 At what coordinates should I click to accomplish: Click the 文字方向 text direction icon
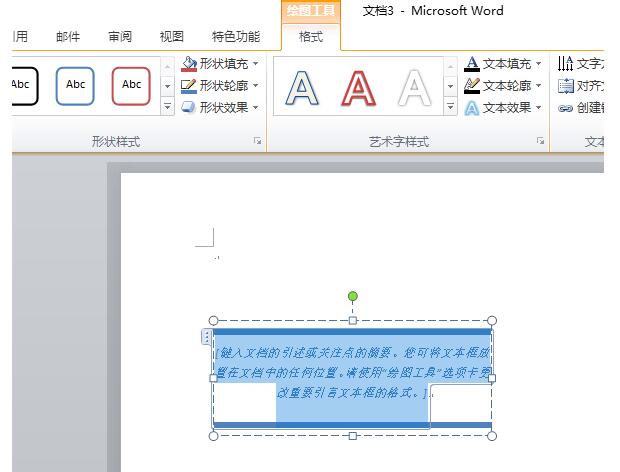coord(565,63)
